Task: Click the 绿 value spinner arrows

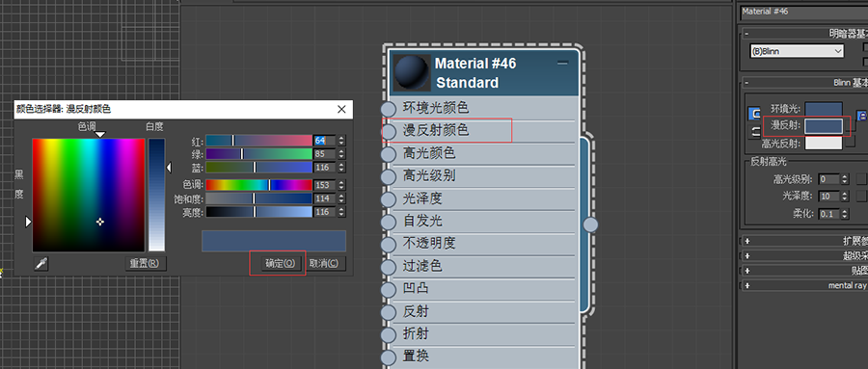Action: click(341, 154)
